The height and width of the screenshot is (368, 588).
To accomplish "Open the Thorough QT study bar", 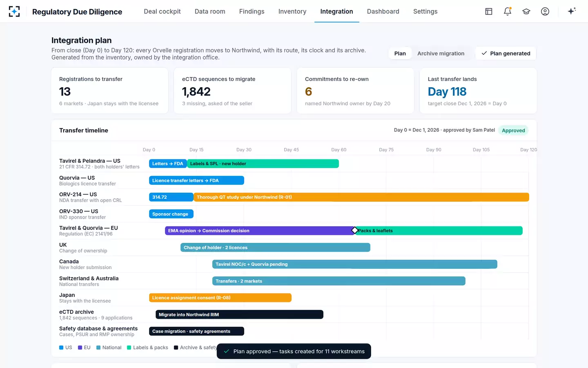I will pos(361,197).
